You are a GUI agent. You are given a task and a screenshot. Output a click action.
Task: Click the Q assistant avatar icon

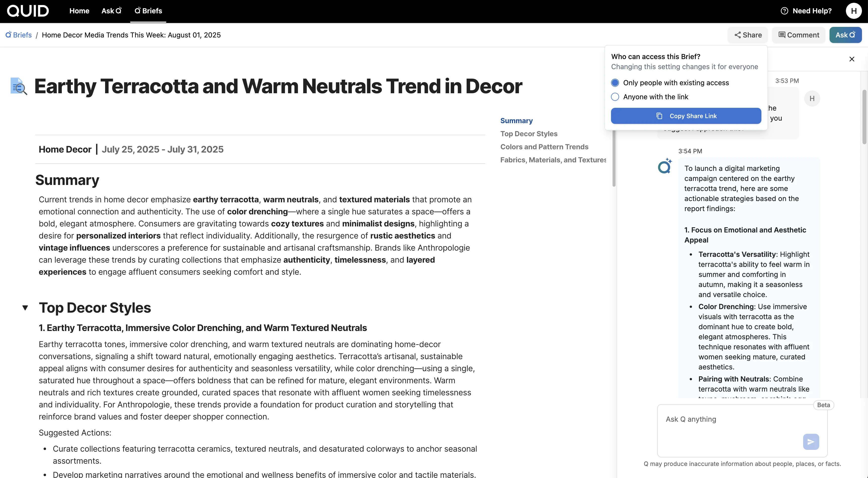click(x=665, y=166)
